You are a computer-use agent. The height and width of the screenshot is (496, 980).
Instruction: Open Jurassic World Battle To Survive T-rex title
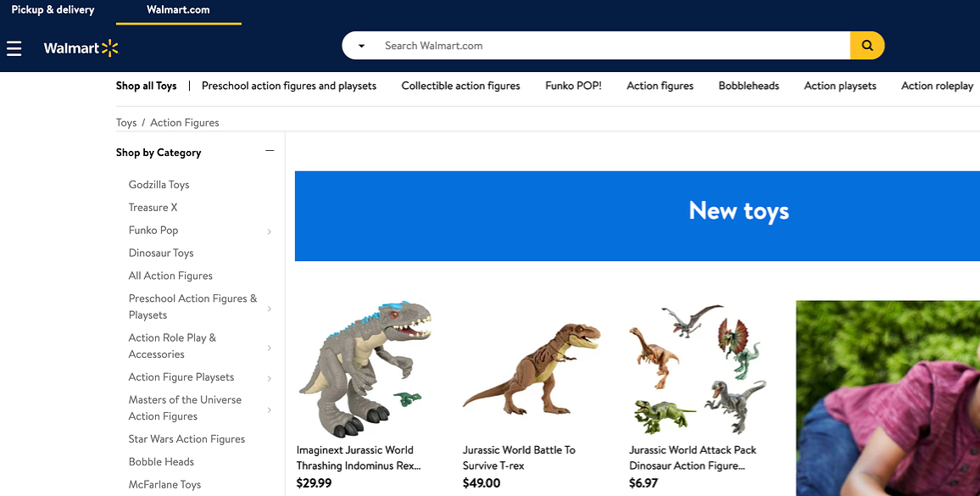pyautogui.click(x=519, y=458)
